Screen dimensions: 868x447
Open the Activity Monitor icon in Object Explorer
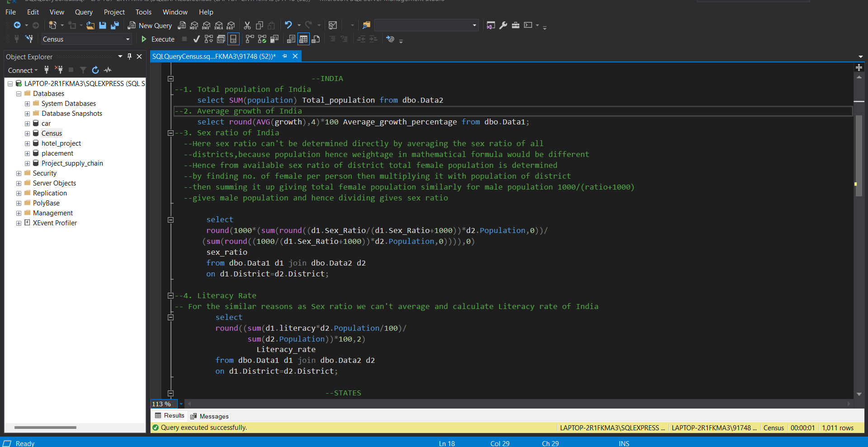tap(108, 70)
